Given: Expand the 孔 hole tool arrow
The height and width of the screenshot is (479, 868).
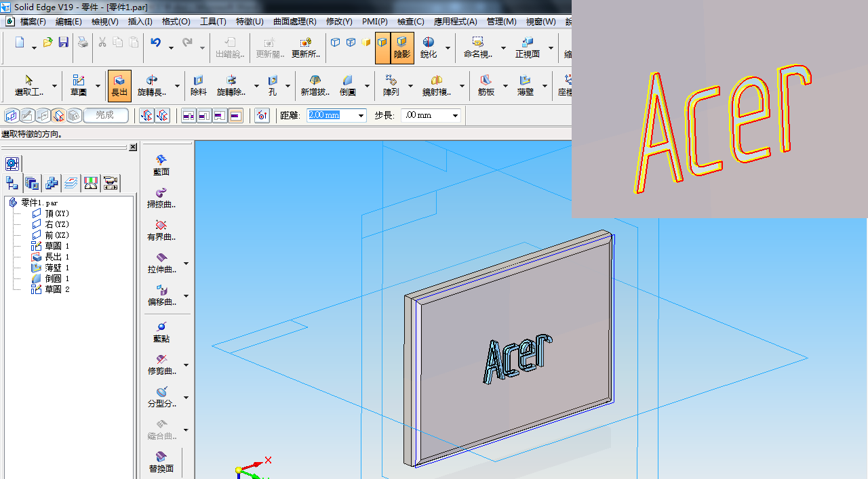Looking at the screenshot, I should coord(288,86).
